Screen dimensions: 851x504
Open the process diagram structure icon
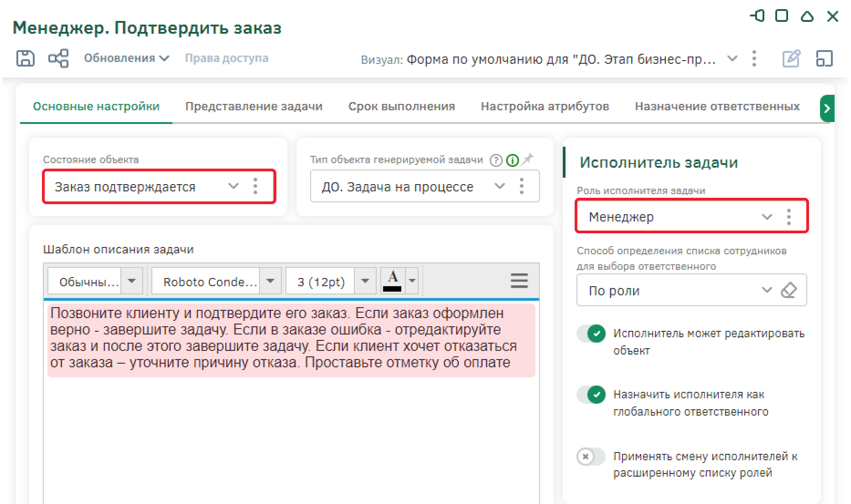pos(58,58)
